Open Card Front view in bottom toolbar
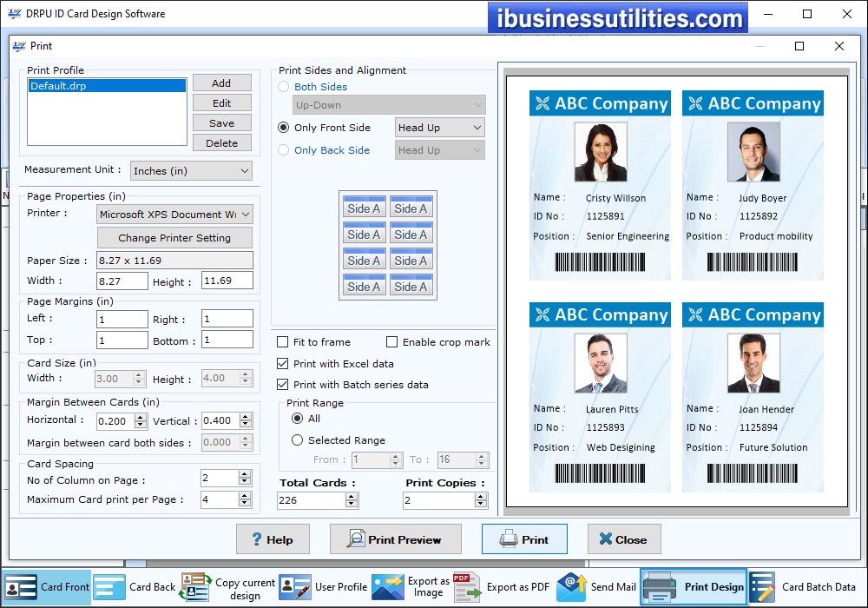 [47, 587]
